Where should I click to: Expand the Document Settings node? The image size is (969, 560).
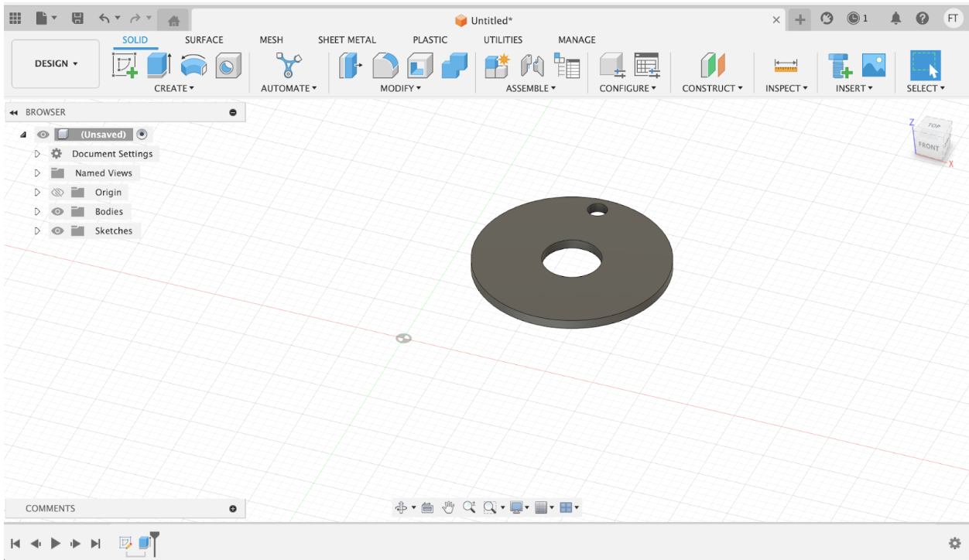coord(36,154)
